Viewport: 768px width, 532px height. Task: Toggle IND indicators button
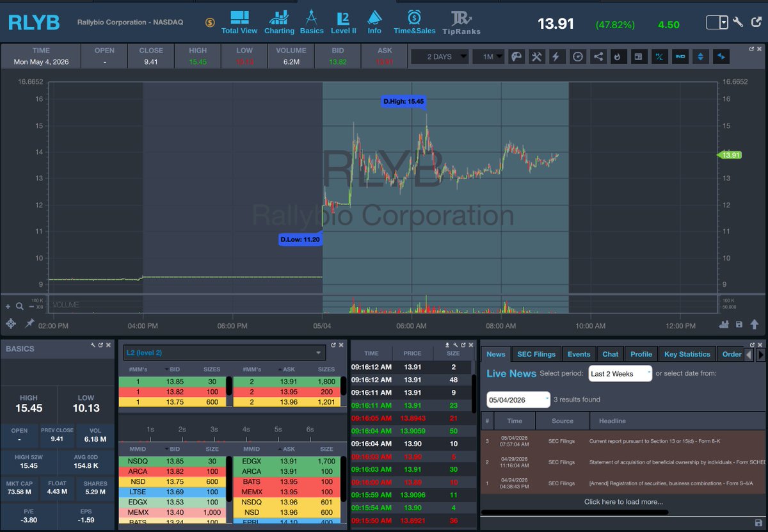pos(680,56)
